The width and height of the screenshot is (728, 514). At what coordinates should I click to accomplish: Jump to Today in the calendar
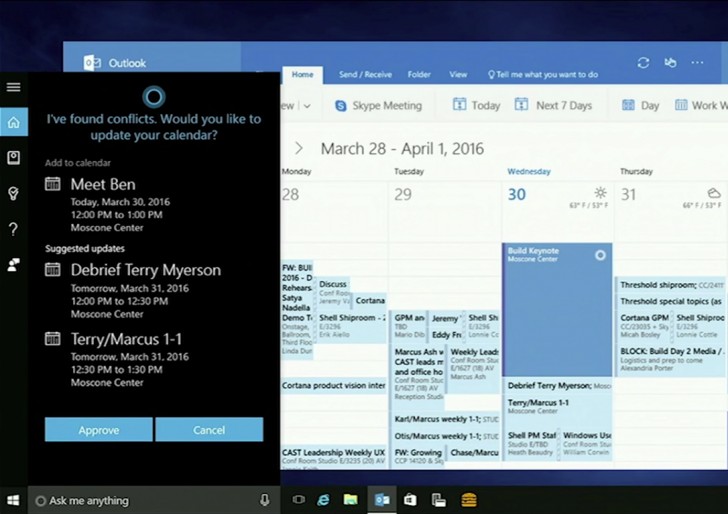pos(476,105)
